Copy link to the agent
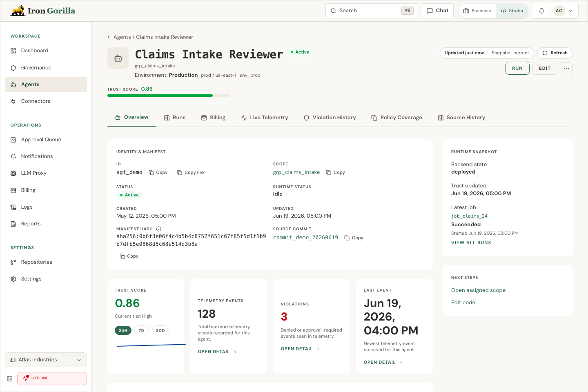The width and height of the screenshot is (588, 392). click(x=191, y=172)
